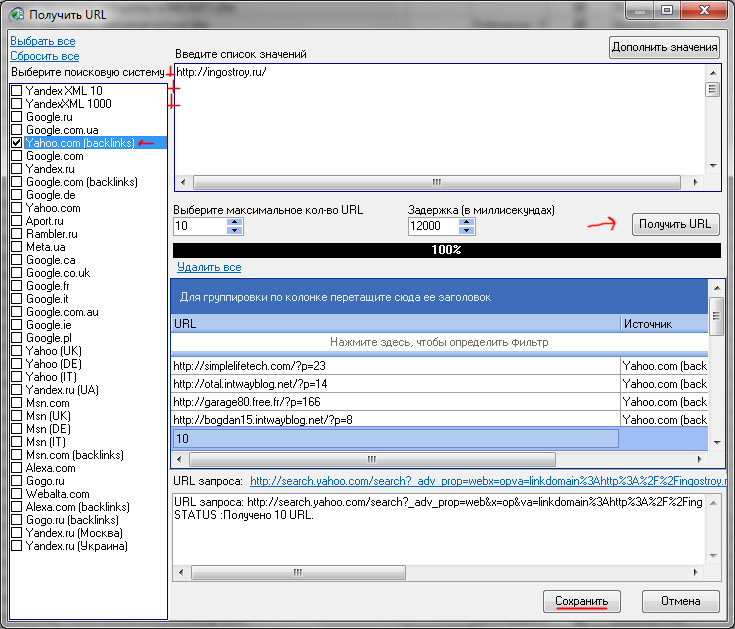The width and height of the screenshot is (735, 629).
Task: Click log area scroll right arrow
Action: 695,572
